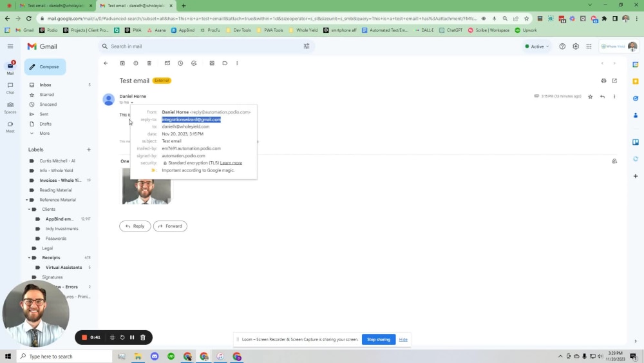
Task: Collapse details via 'to me' arrow
Action: (132, 103)
